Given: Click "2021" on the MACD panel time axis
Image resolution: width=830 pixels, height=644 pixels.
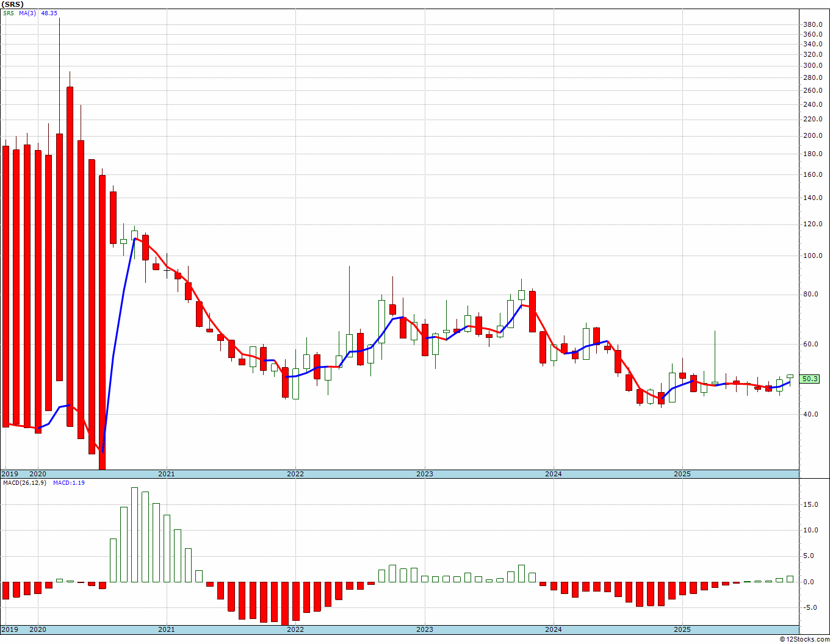Looking at the screenshot, I should coord(167,629).
